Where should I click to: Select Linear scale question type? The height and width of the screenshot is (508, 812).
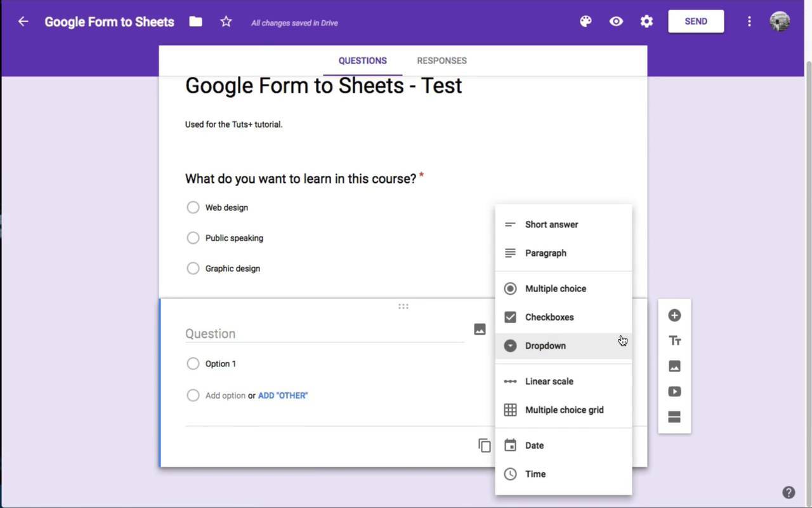coord(549,382)
